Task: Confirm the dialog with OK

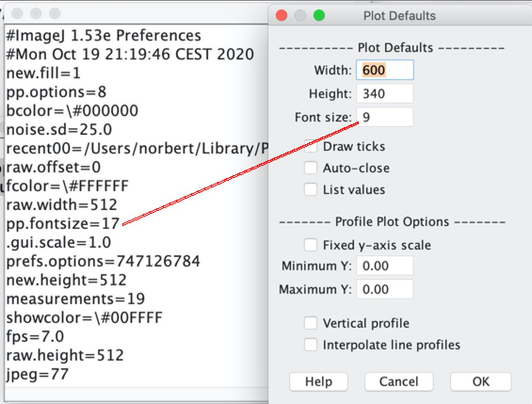Action: (x=481, y=381)
